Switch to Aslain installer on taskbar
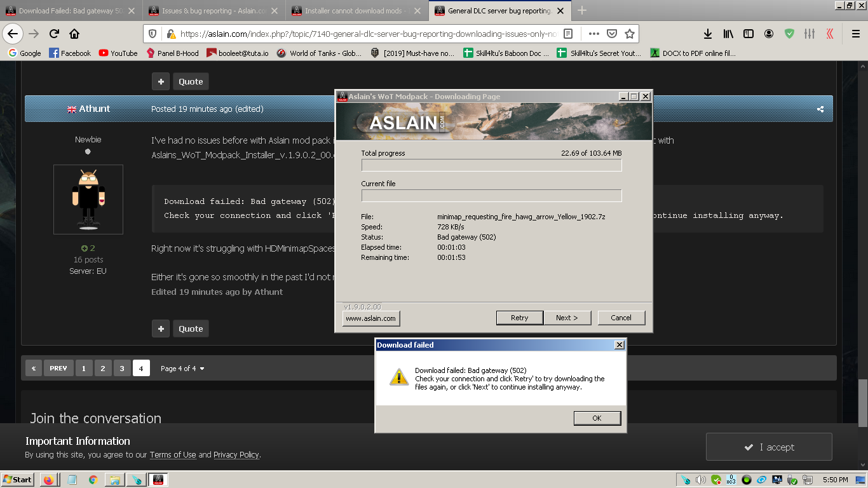Image resolution: width=868 pixels, height=488 pixels. pos(159,480)
